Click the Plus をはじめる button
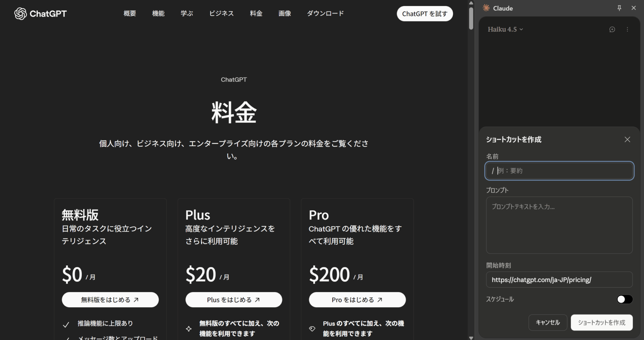644x340 pixels. (x=233, y=300)
